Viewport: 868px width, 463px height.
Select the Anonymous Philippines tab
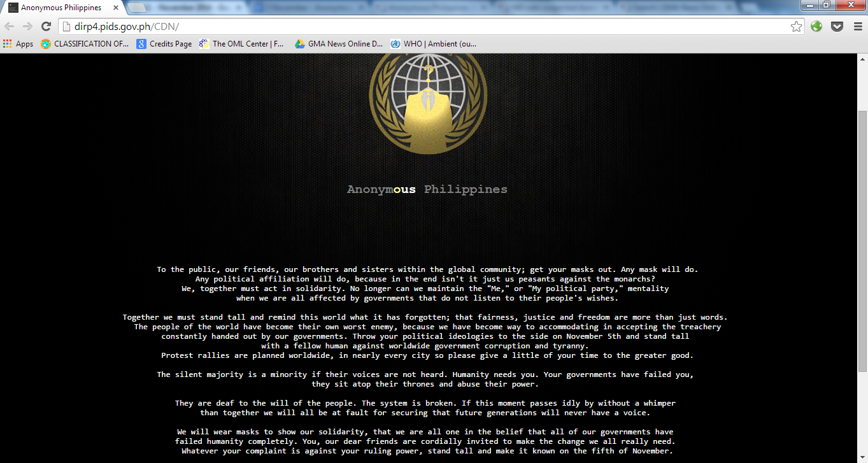62,8
